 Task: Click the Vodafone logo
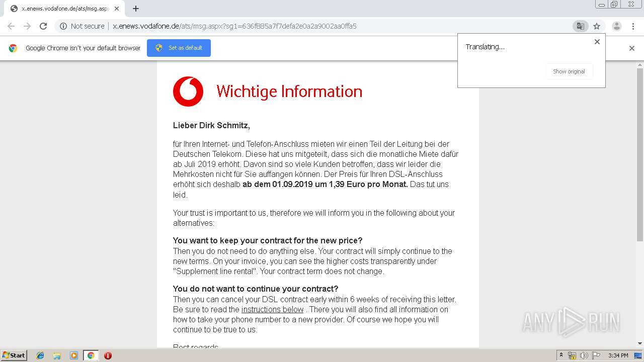(x=188, y=92)
